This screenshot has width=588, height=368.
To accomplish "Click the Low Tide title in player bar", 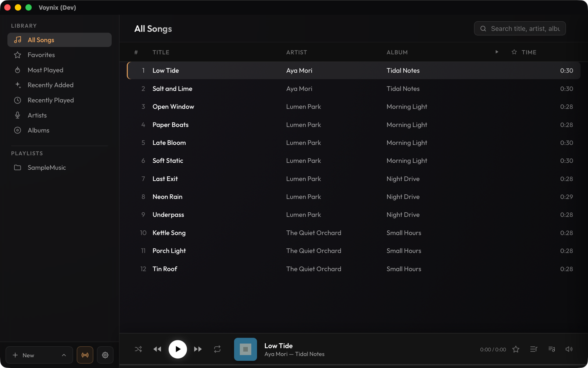I will tap(278, 346).
